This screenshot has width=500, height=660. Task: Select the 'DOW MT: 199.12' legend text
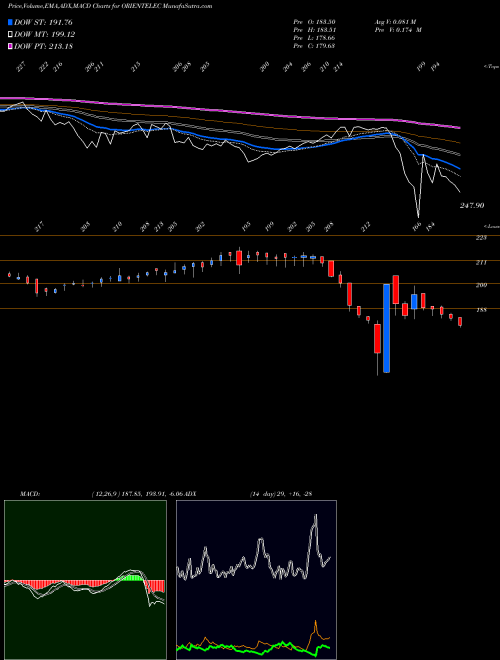pos(45,35)
